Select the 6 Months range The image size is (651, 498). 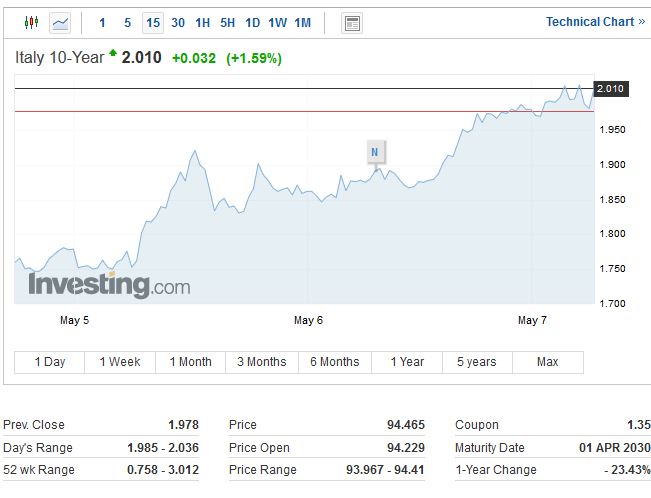(335, 362)
